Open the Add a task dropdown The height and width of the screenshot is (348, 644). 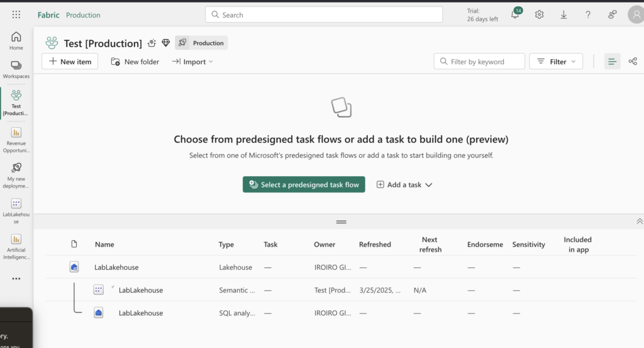pyautogui.click(x=404, y=184)
